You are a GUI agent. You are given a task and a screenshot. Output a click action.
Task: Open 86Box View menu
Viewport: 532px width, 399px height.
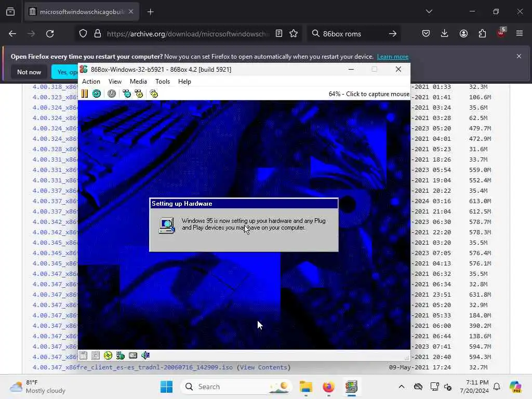click(115, 82)
